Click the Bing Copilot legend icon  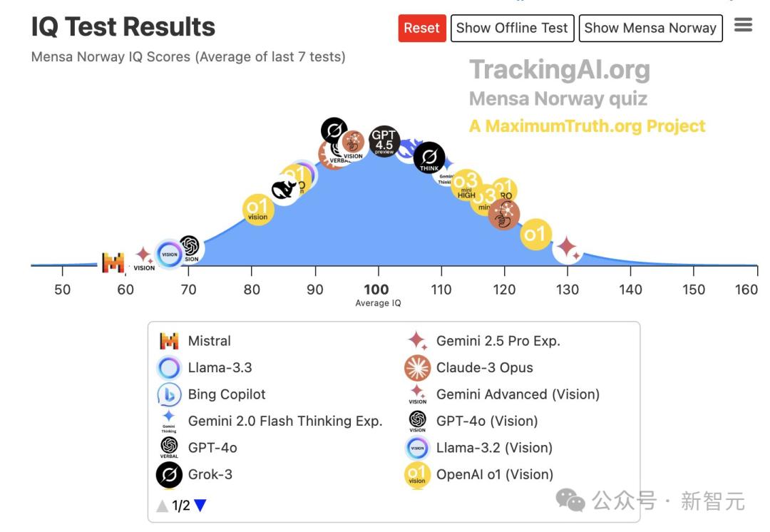(169, 394)
